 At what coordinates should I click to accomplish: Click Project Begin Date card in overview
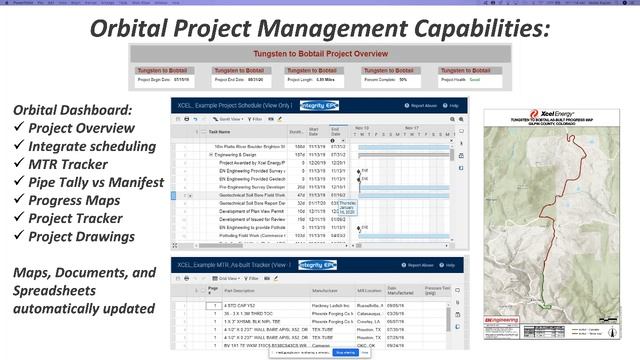tap(165, 77)
